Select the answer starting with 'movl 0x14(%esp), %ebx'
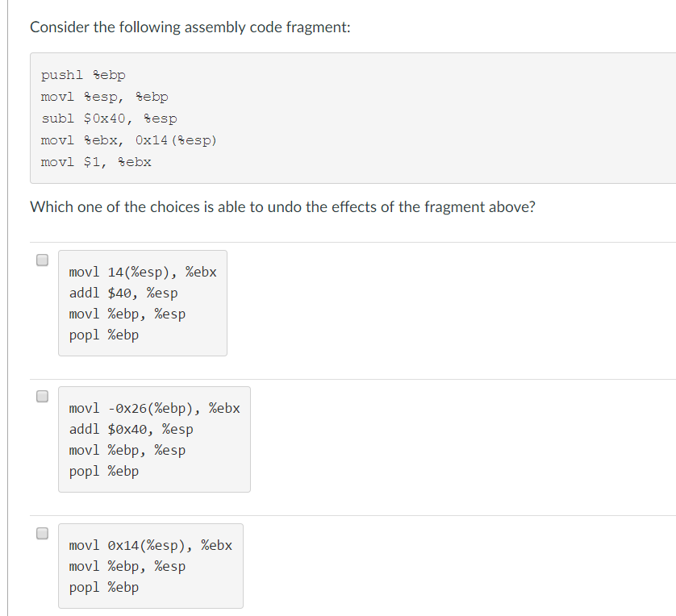 150,545
